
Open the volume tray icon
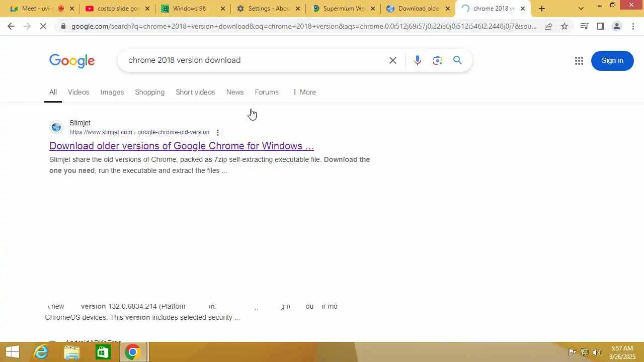[x=597, y=352]
